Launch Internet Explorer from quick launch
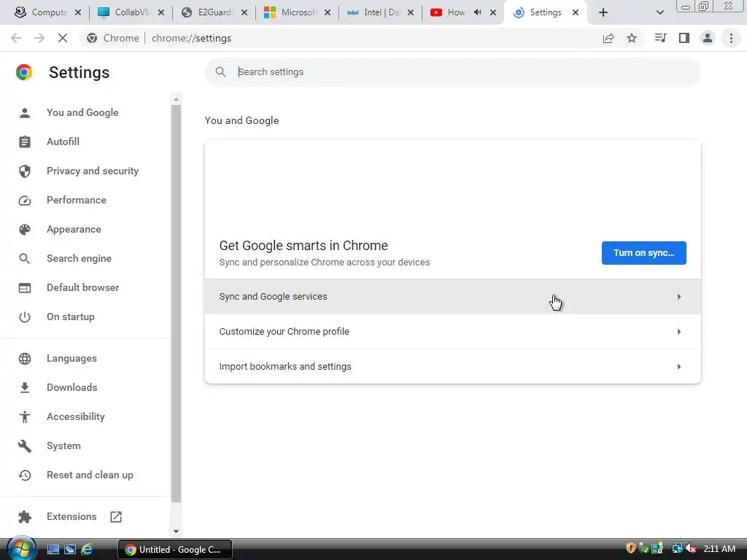The width and height of the screenshot is (747, 560). (x=87, y=550)
